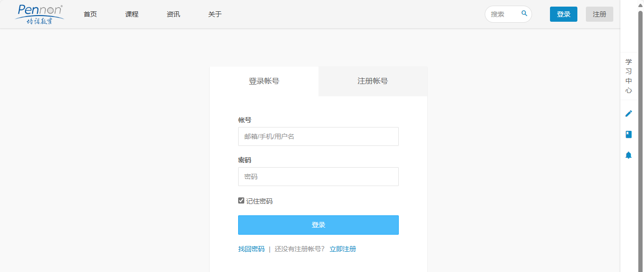This screenshot has height=272, width=644.
Task: Open the 首页 menu item
Action: tap(90, 14)
